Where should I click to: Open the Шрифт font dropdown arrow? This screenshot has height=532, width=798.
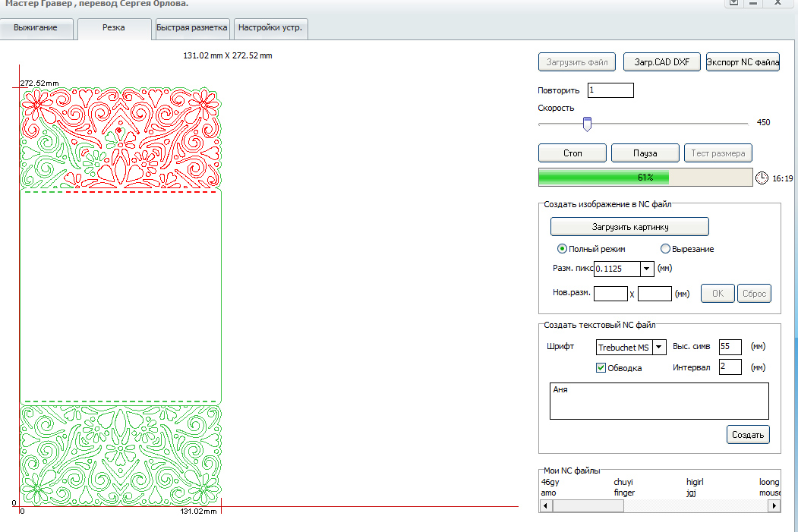pos(659,347)
